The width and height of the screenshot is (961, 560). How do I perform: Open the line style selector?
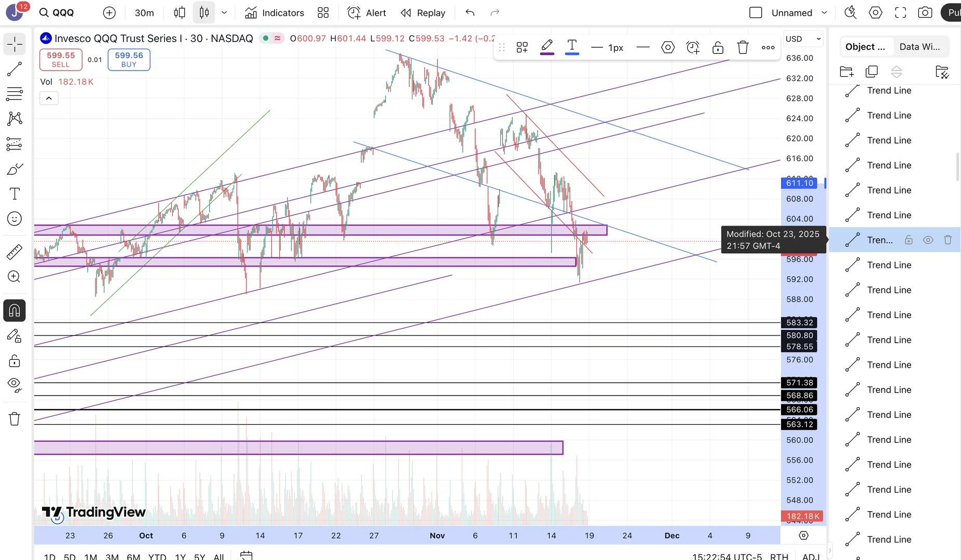click(x=643, y=48)
